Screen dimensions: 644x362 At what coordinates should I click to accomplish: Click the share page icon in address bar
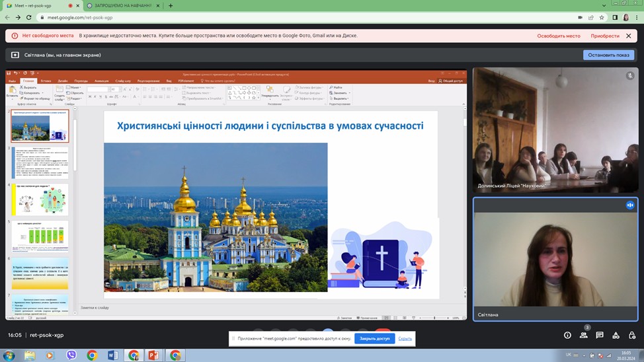(590, 17)
